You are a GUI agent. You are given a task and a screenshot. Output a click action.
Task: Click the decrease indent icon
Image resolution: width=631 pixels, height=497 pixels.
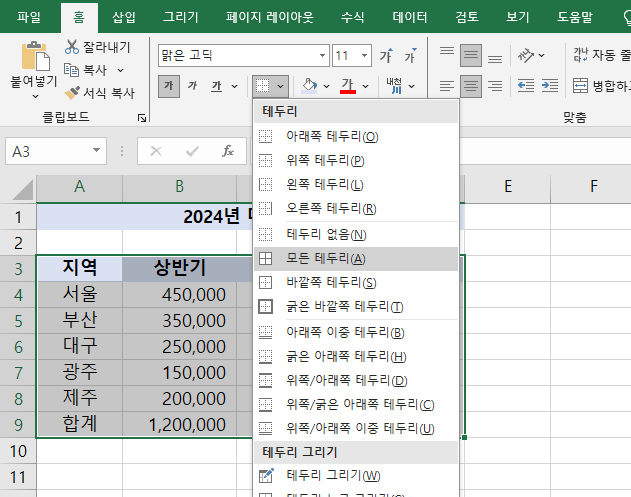click(x=526, y=86)
